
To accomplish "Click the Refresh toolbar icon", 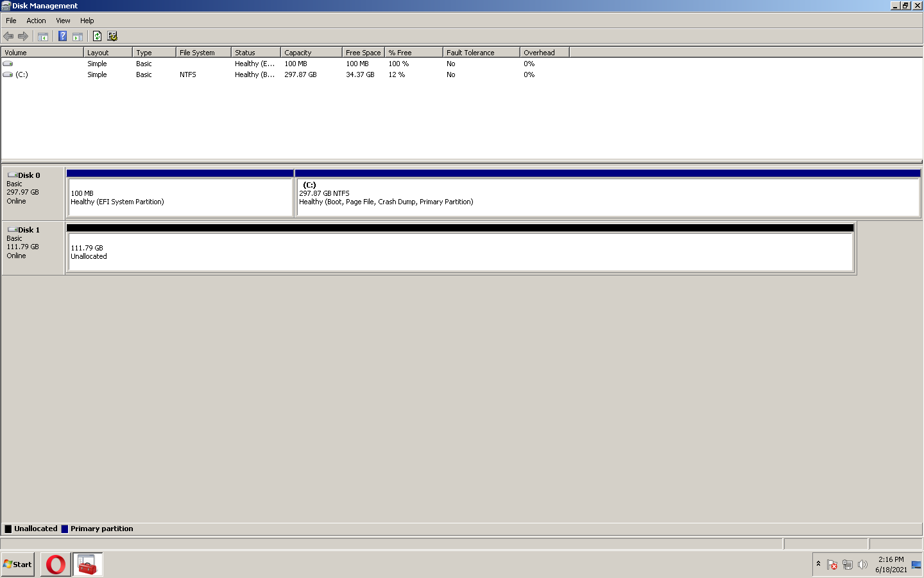I will [97, 36].
